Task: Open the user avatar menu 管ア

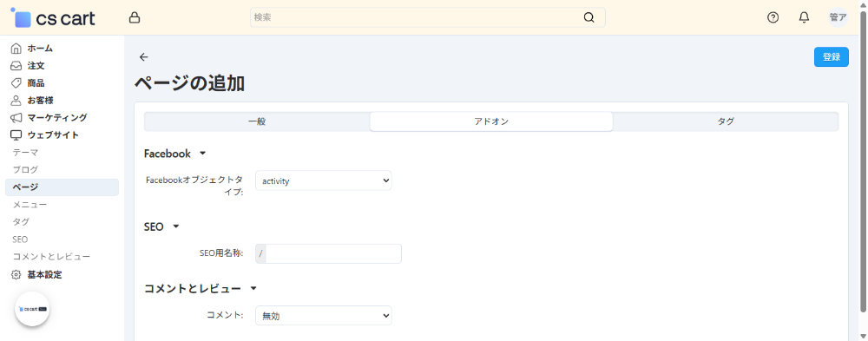Action: pos(838,17)
